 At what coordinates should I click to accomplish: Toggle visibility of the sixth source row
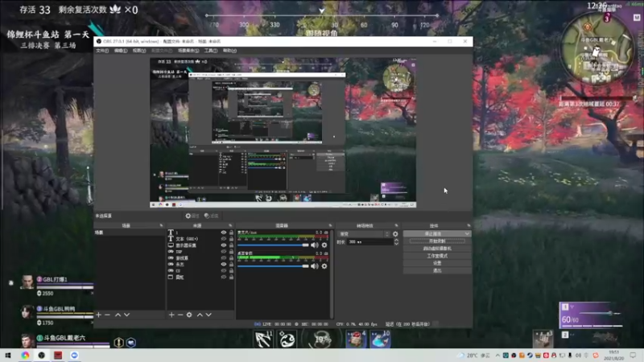click(224, 265)
